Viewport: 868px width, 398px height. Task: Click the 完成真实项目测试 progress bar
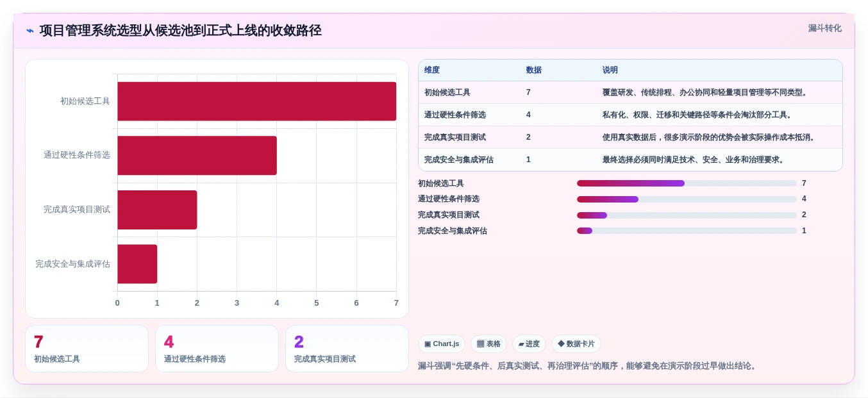[687, 215]
